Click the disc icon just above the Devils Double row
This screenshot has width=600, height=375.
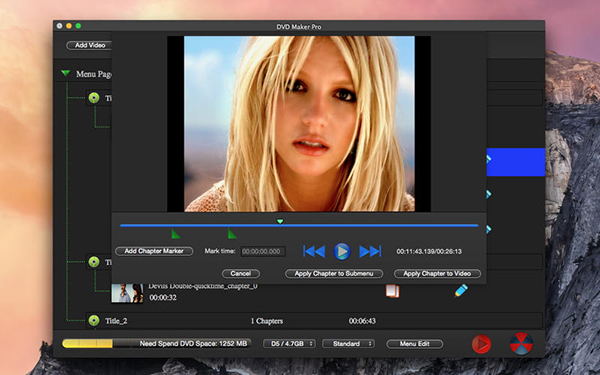[x=94, y=262]
